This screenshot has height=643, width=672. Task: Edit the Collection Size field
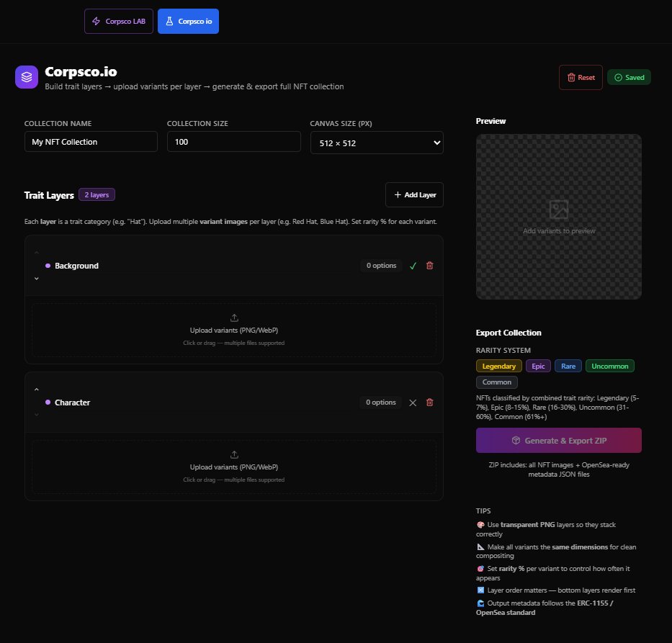pos(233,142)
